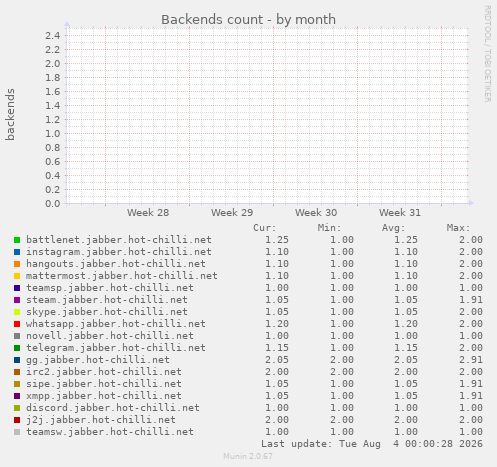
Task: Click the green discord legend color swatch
Action: coord(17,408)
